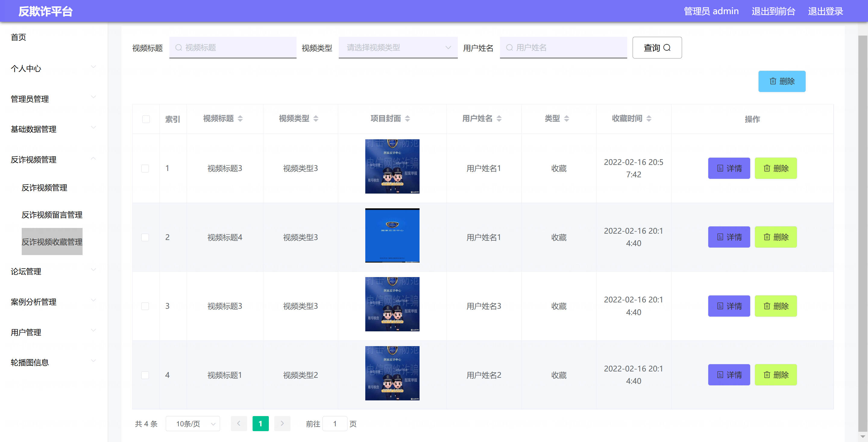Screen dimensions: 868x442
Task: Delete row 2 视频标题4 with 删除
Action: click(775, 237)
